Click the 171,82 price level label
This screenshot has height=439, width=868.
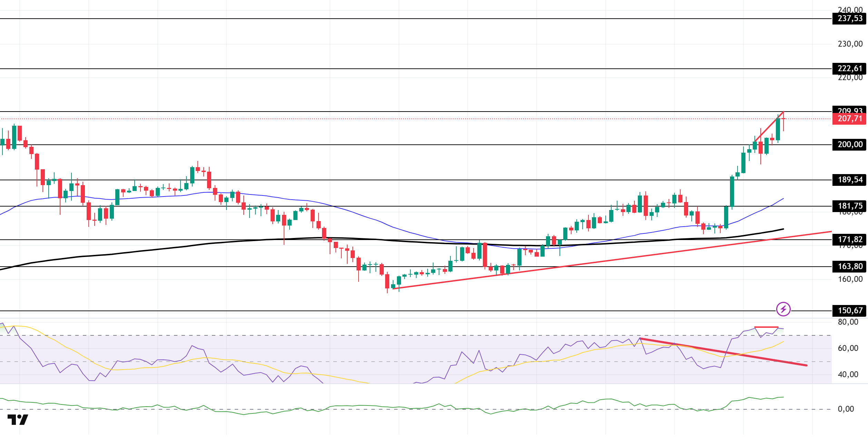tap(849, 239)
